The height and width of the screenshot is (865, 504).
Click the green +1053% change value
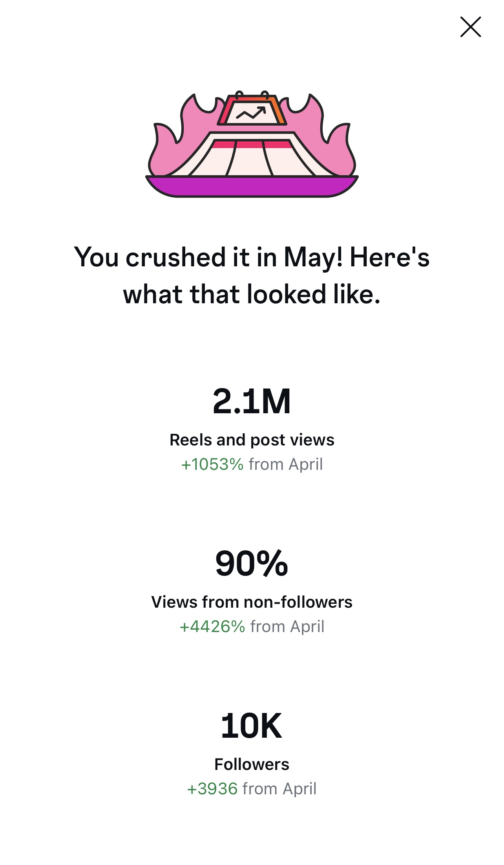tap(212, 464)
